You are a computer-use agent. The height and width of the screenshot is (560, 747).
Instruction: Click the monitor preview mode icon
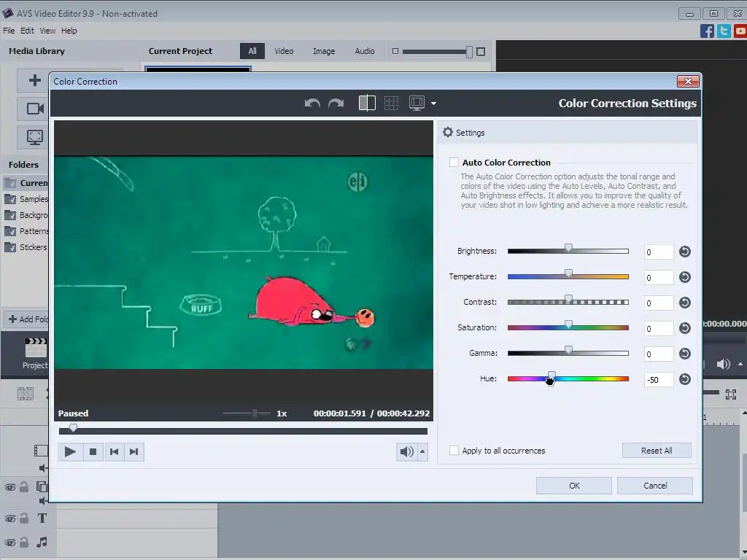point(417,104)
